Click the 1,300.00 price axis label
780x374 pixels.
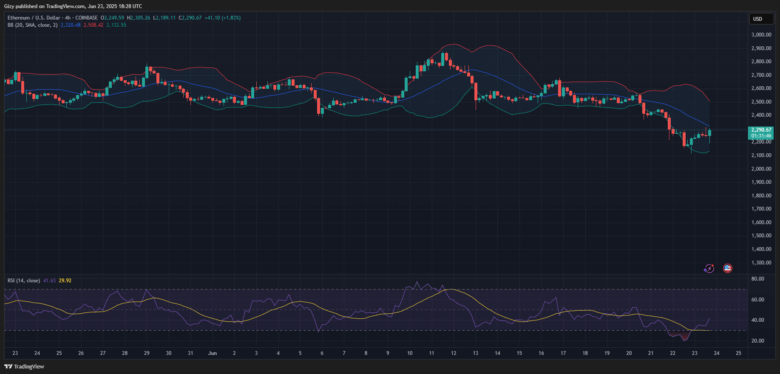click(x=761, y=263)
